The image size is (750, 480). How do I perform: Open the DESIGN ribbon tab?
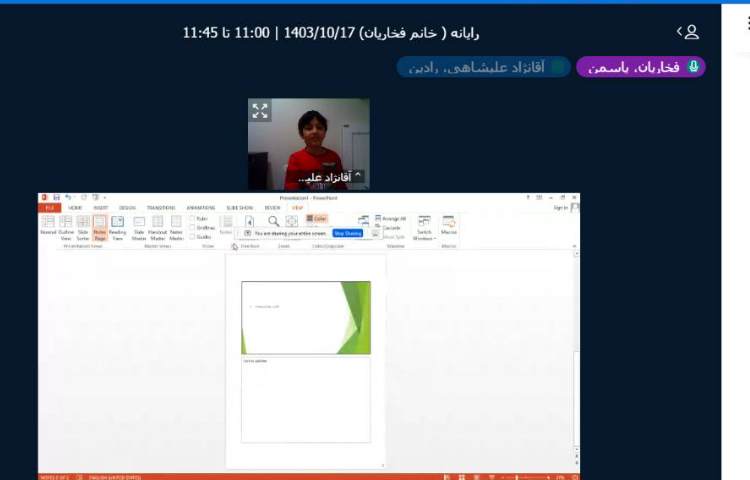coord(127,208)
